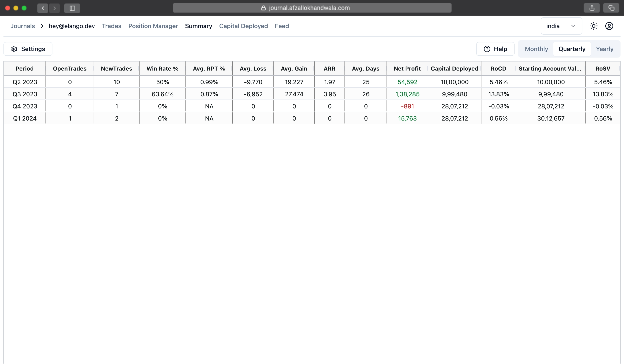The width and height of the screenshot is (624, 364).
Task: Toggle the browser sidebar icon
Action: point(72,8)
